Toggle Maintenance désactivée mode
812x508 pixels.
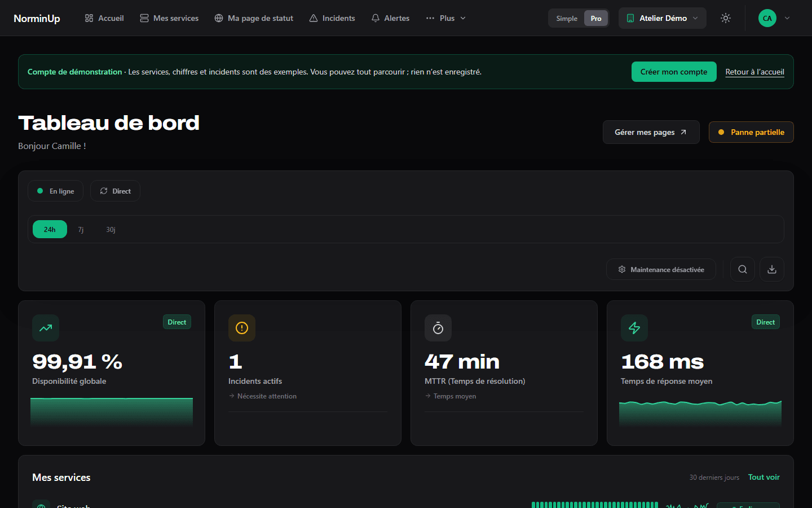661,269
